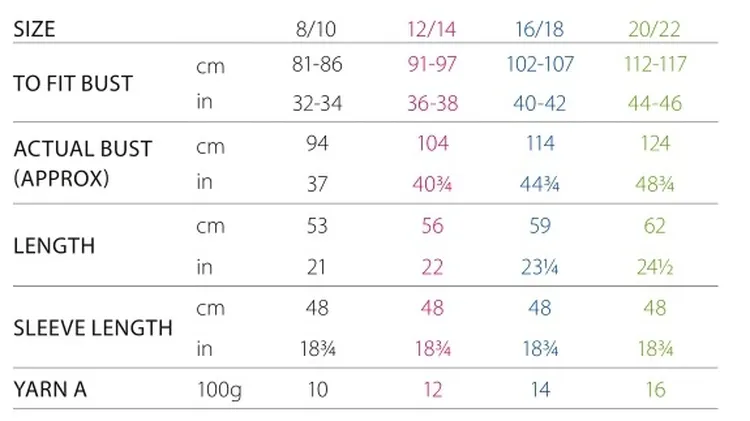Click the YARN A row label

(x=51, y=390)
